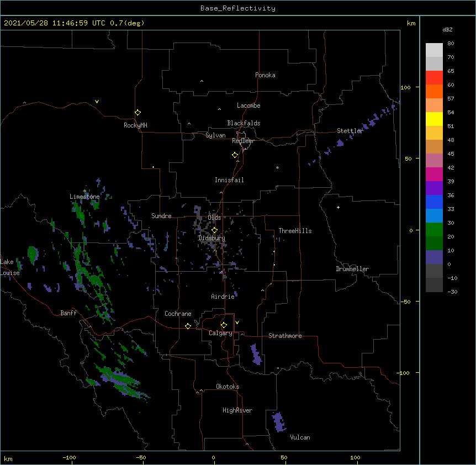This screenshot has width=476, height=465.
Task: Click the Banff label
Action: pos(68,313)
